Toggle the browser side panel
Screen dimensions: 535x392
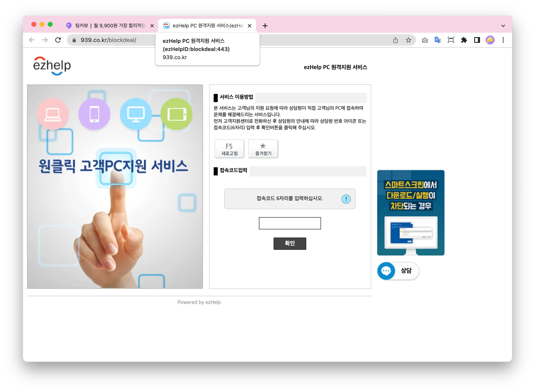coord(477,40)
